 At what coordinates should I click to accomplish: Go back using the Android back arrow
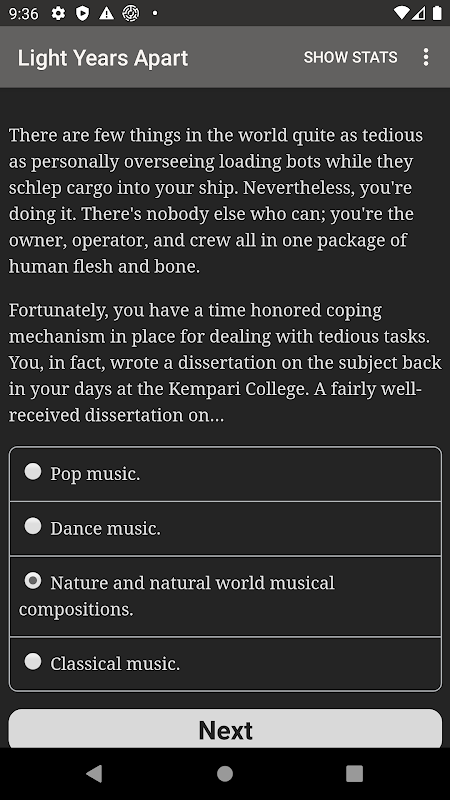coord(94,773)
